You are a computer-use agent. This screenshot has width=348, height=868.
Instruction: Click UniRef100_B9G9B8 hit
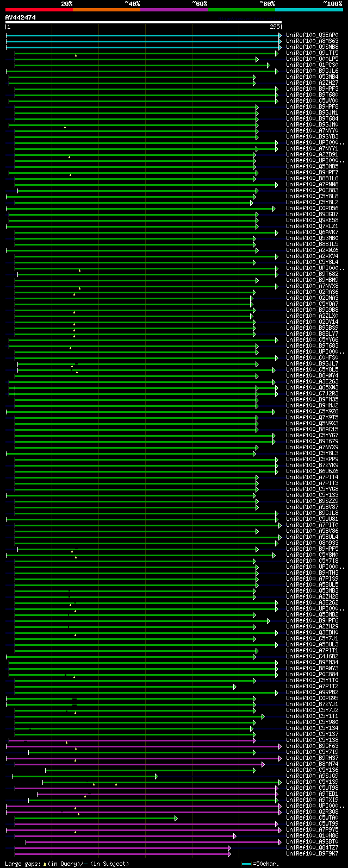click(312, 310)
